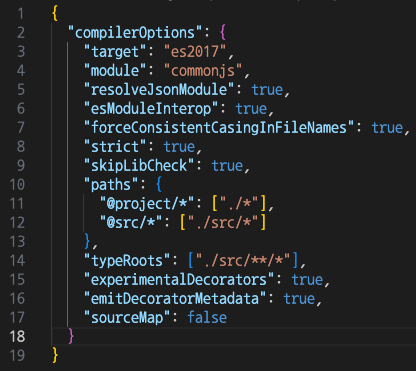Click the opening yellow brace on line 1

[55, 14]
